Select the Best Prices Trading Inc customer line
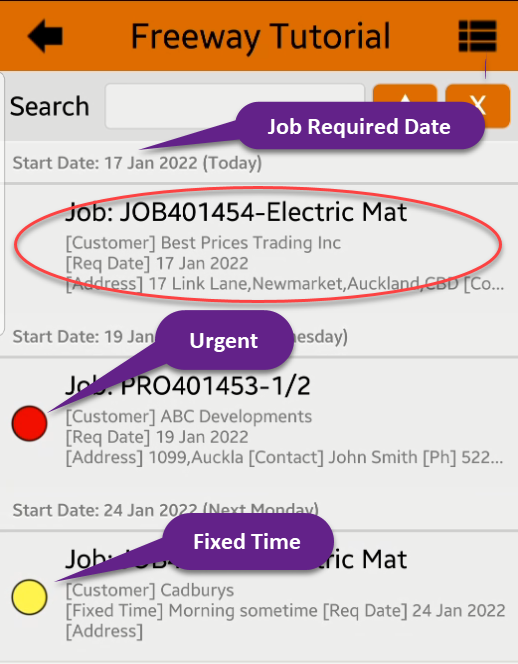 click(x=203, y=243)
